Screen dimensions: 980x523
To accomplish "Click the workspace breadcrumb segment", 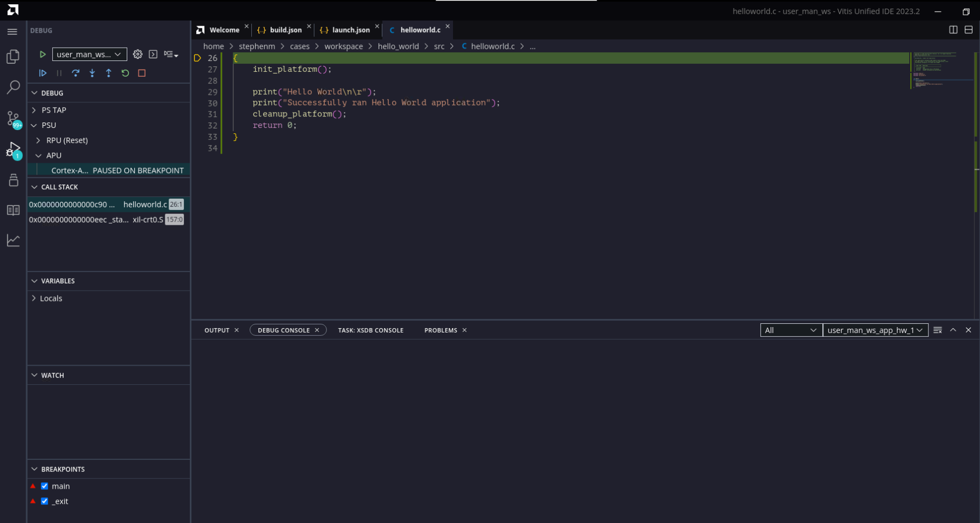I will point(344,46).
